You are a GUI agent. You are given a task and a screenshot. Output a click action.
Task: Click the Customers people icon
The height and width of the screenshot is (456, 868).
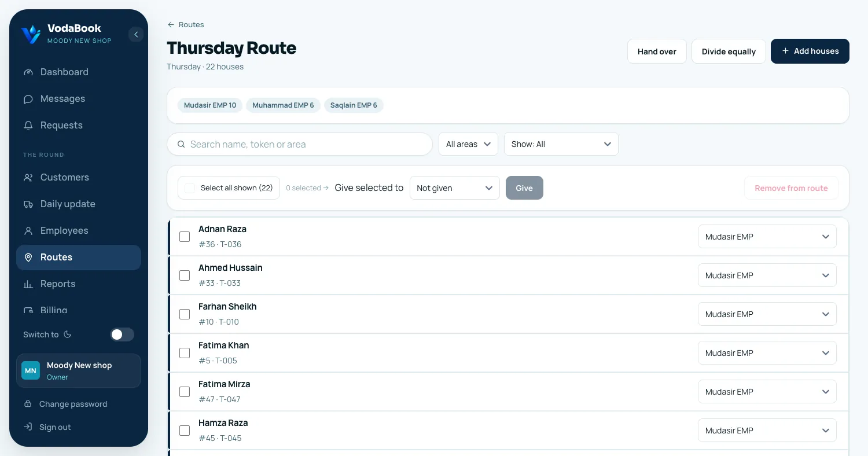[28, 178]
